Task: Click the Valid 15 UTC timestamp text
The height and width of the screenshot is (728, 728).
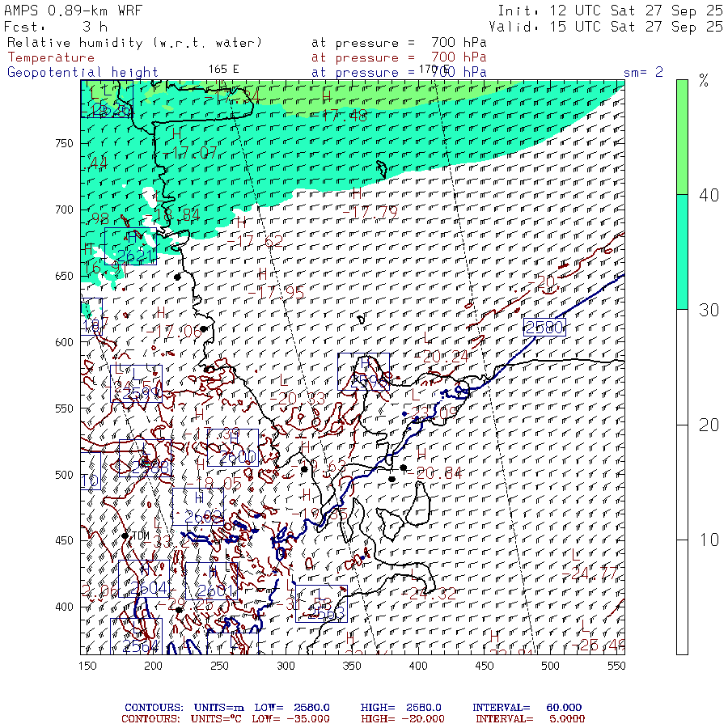Action: pos(610,26)
